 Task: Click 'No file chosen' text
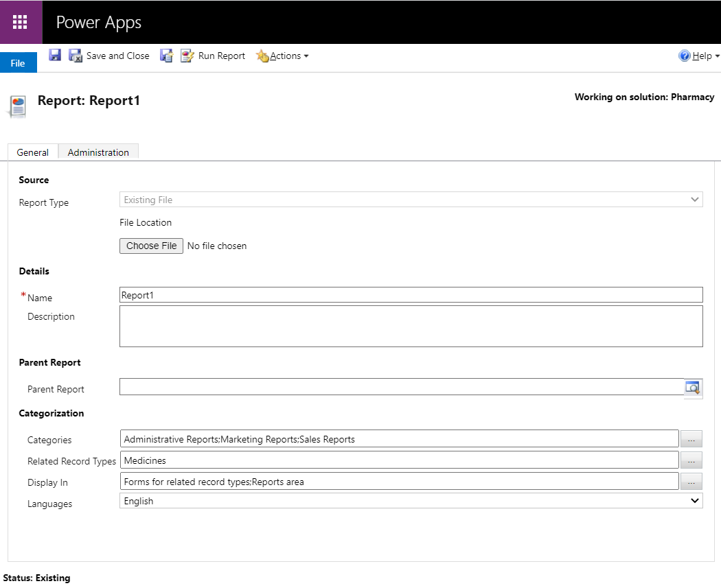point(217,246)
